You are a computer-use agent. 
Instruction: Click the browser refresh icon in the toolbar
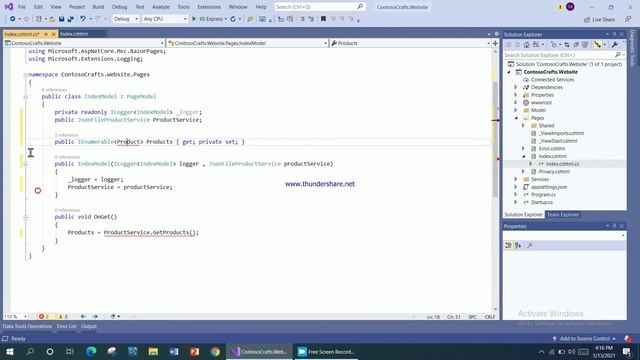(233, 19)
